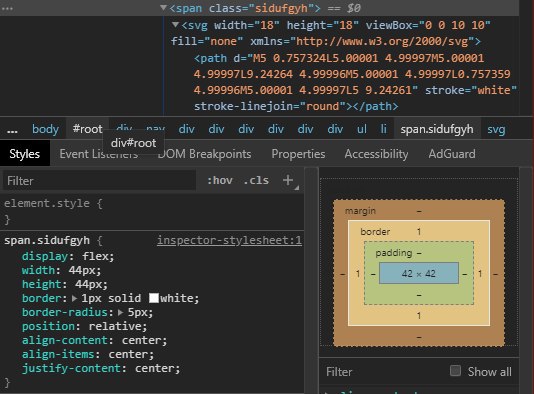Open the Accessibility tab
The width and height of the screenshot is (534, 394).
click(x=376, y=154)
